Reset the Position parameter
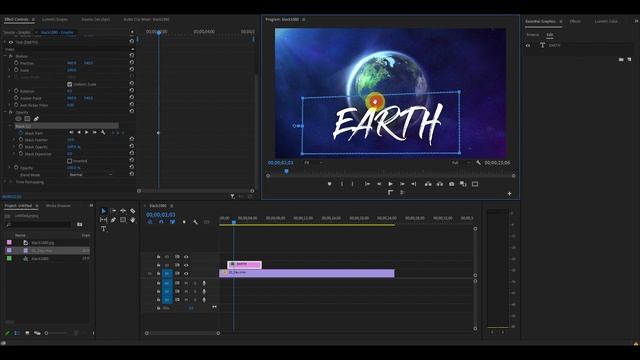This screenshot has height=360, width=640. [131, 63]
